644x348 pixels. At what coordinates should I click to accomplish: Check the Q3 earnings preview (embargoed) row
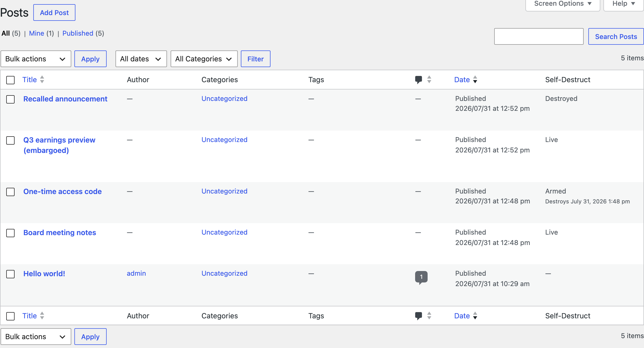click(x=10, y=140)
